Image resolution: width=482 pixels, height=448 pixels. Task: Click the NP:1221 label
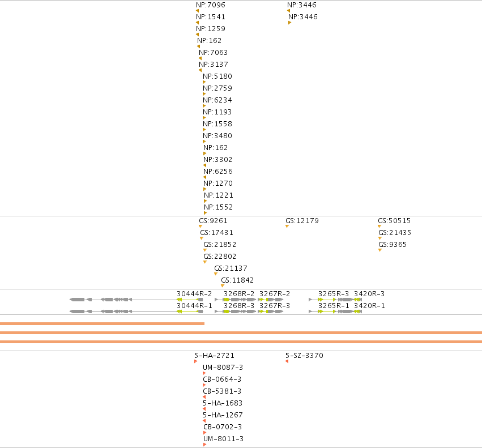(219, 195)
